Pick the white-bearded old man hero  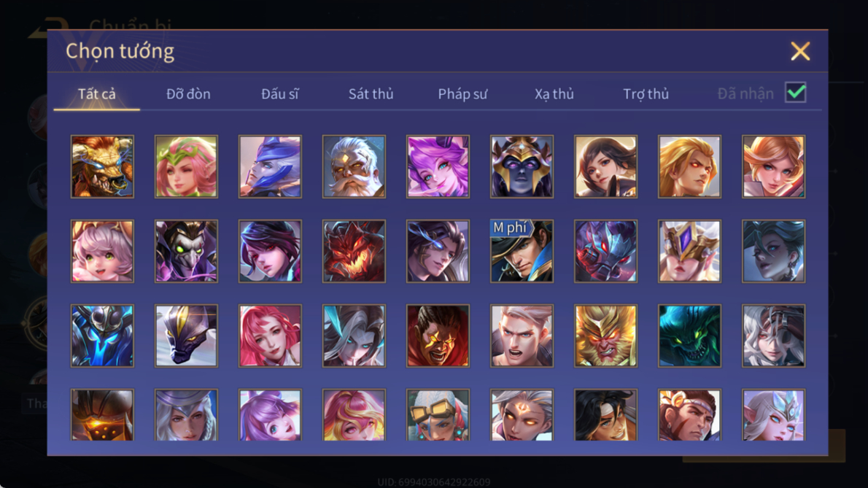tap(354, 166)
